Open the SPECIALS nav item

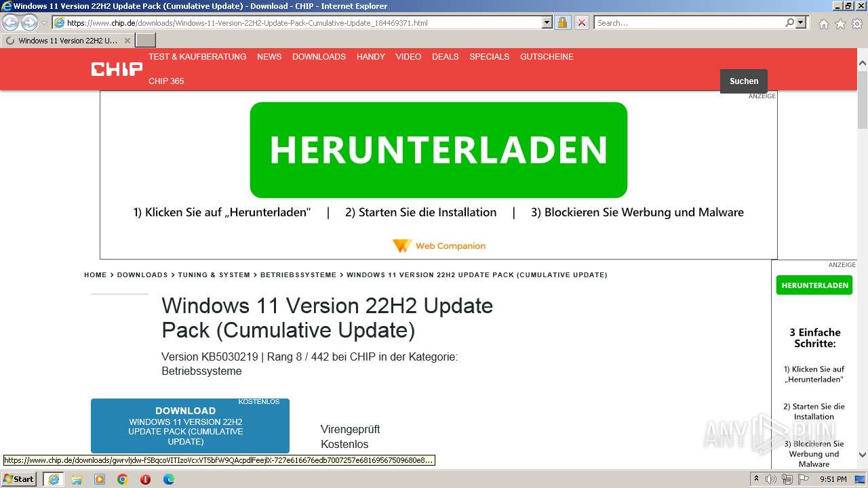pyautogui.click(x=490, y=56)
